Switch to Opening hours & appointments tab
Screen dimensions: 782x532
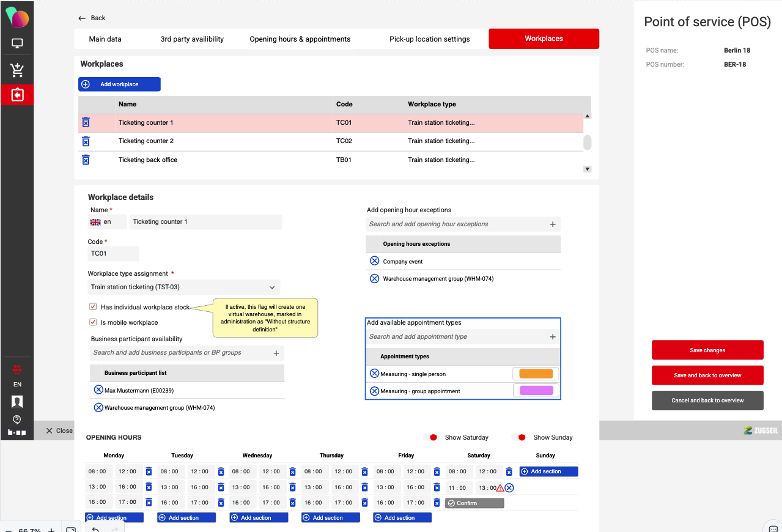click(300, 39)
